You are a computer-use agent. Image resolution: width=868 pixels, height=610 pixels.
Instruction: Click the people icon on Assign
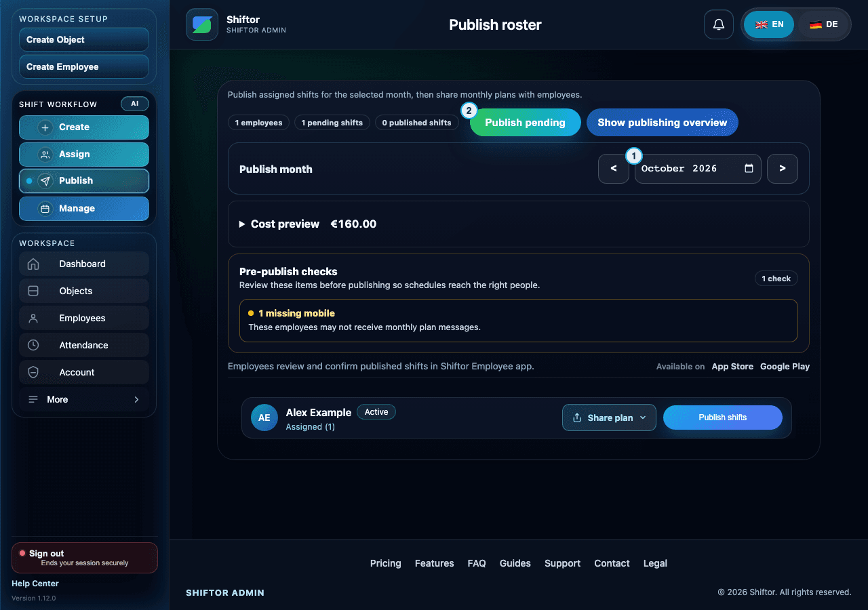point(45,155)
